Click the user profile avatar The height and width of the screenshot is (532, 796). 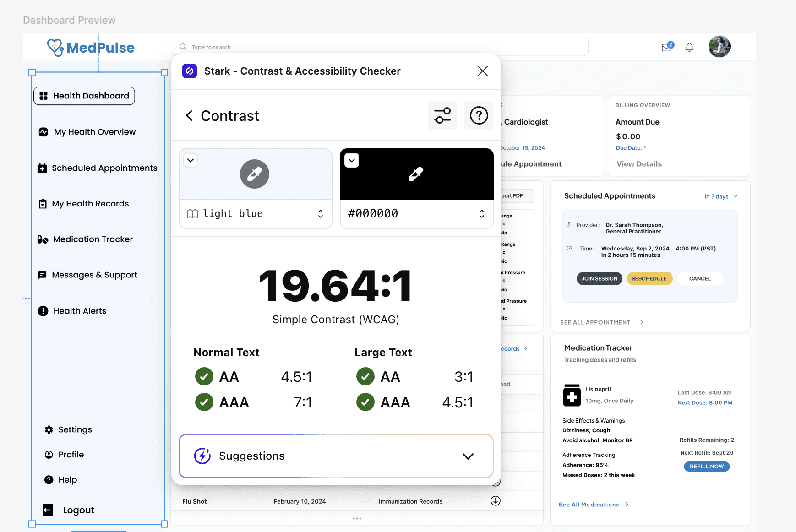[719, 47]
